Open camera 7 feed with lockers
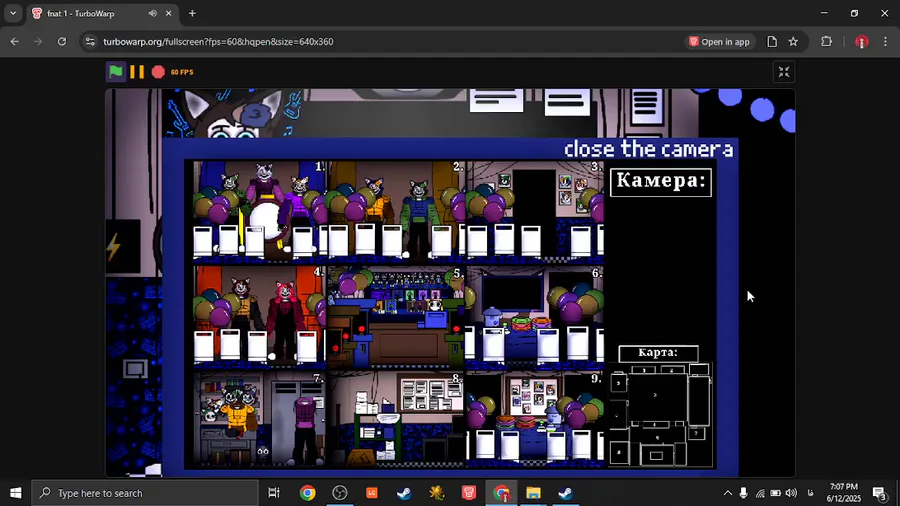This screenshot has height=506, width=900. [260, 419]
